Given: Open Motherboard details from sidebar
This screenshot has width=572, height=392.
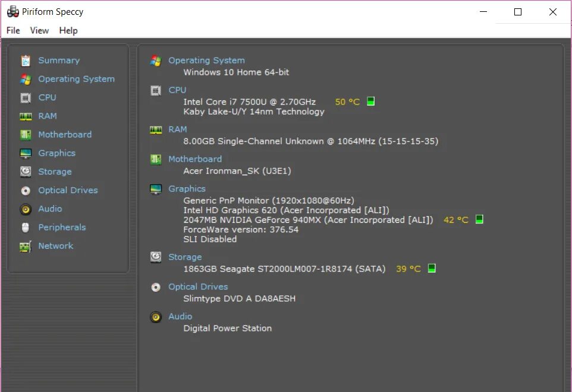Looking at the screenshot, I should click(65, 135).
